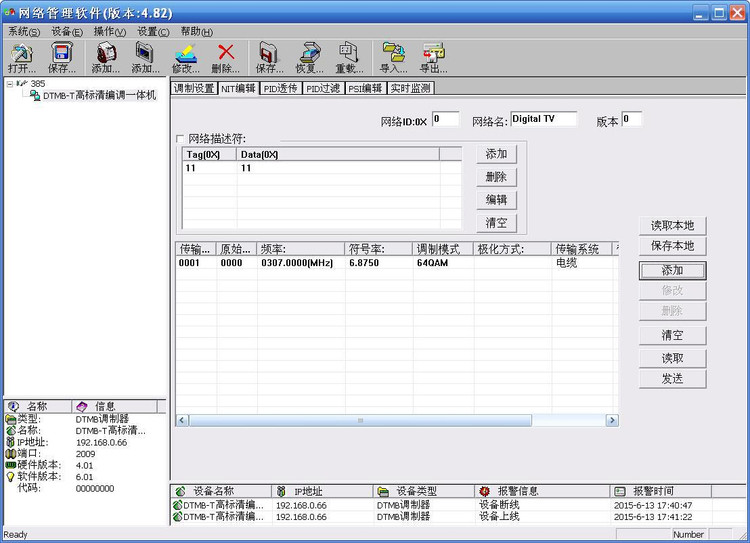
Task: Click the 重载 (reload) toolbar icon
Action: [349, 57]
